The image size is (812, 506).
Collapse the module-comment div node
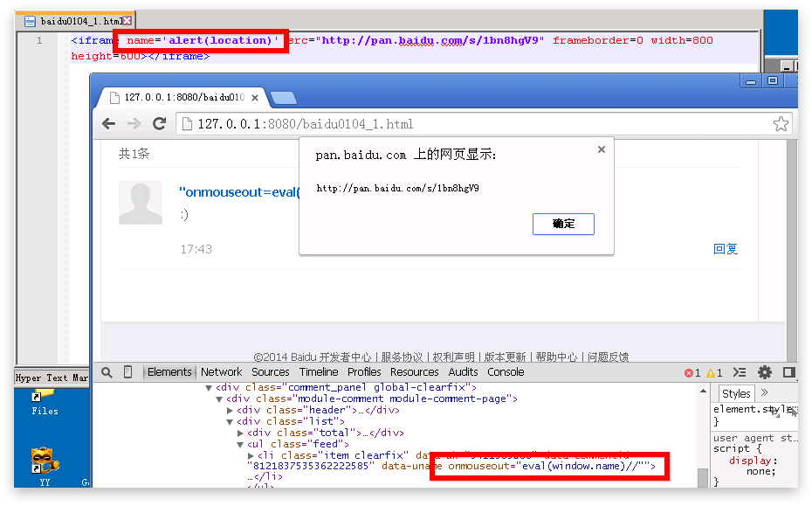pos(219,399)
